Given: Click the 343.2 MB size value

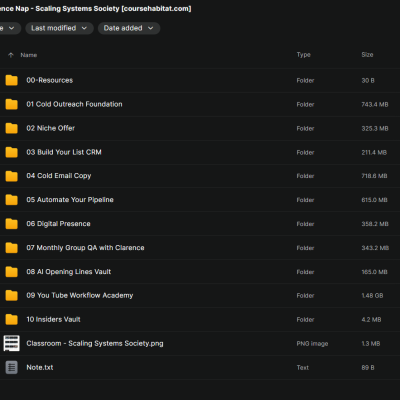Looking at the screenshot, I should (x=375, y=248).
